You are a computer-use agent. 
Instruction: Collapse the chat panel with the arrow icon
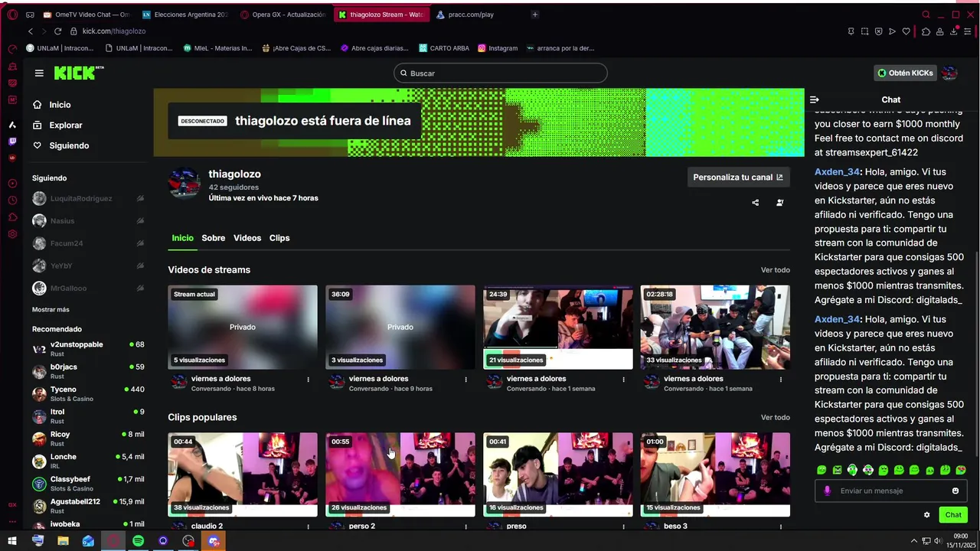pos(815,99)
